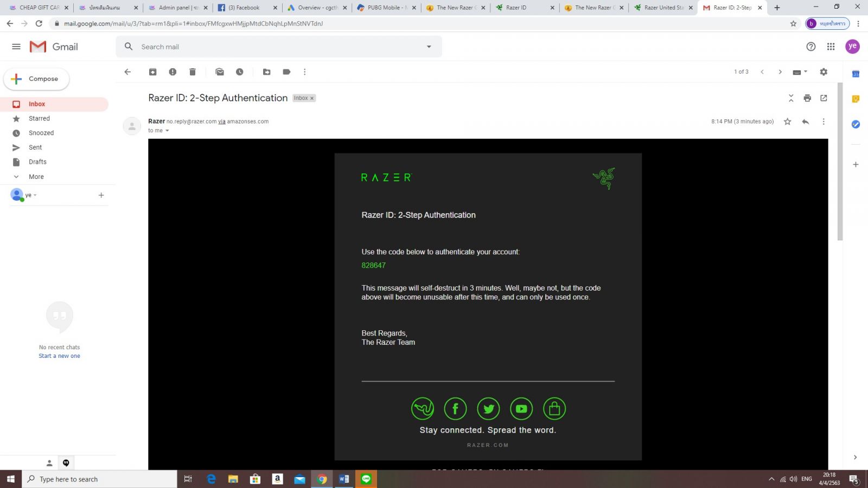Open the Razer YouTube icon in the email
868x488 pixels.
pos(521,409)
